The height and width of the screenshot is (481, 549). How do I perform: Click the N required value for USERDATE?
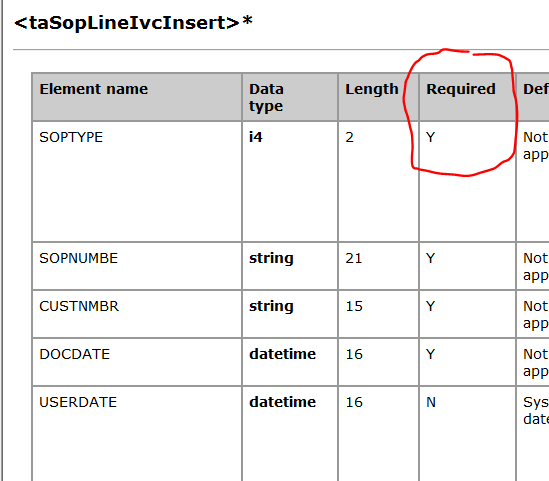click(x=431, y=402)
